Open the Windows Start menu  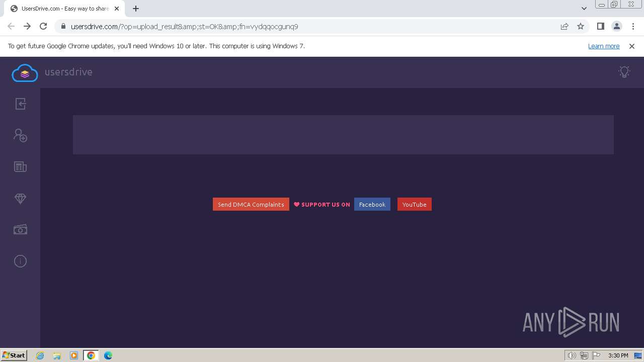pyautogui.click(x=14, y=355)
